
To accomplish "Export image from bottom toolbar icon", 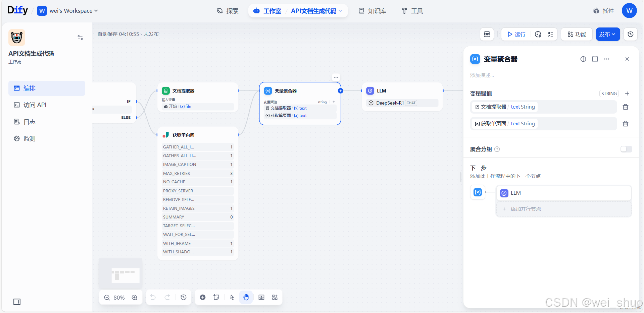I will pyautogui.click(x=261, y=297).
